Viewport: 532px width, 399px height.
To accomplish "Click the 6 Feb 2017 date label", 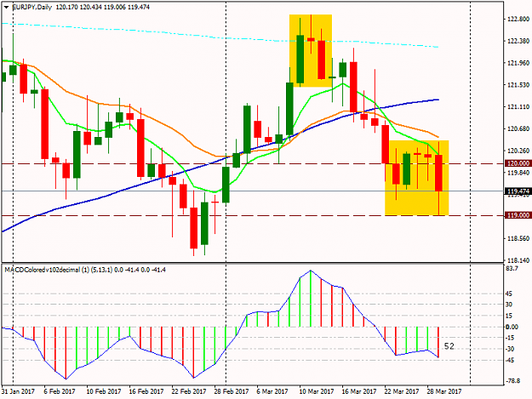I will point(60,391).
